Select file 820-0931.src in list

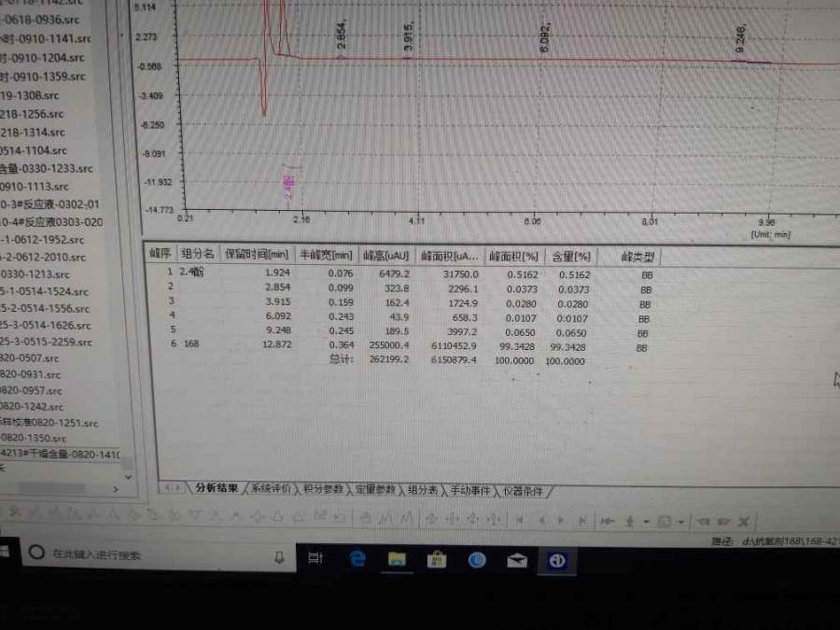click(31, 374)
